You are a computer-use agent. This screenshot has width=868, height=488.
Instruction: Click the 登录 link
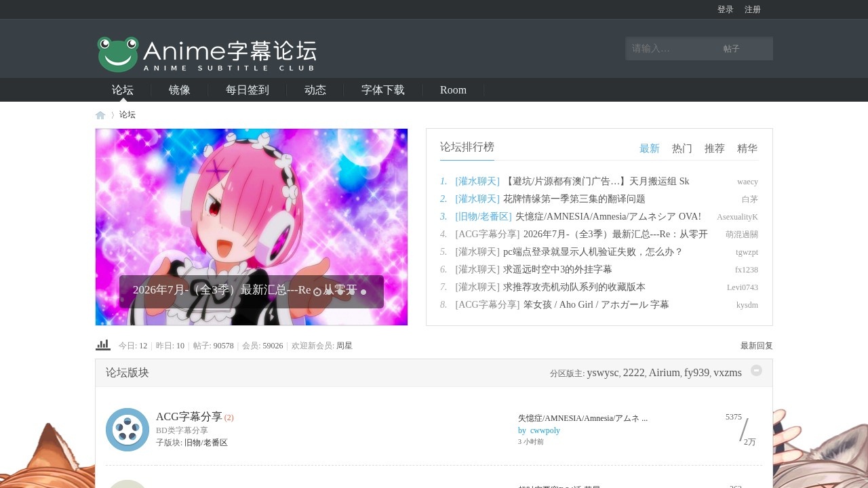[x=726, y=9]
